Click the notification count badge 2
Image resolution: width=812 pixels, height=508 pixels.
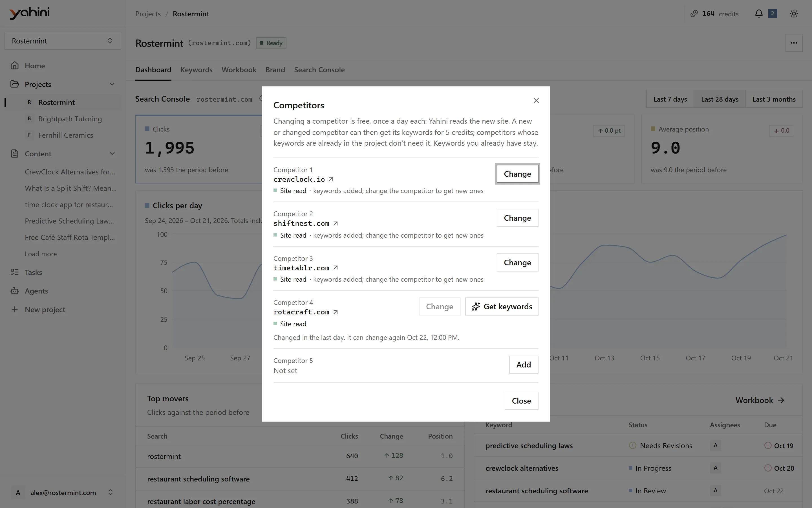click(x=773, y=14)
